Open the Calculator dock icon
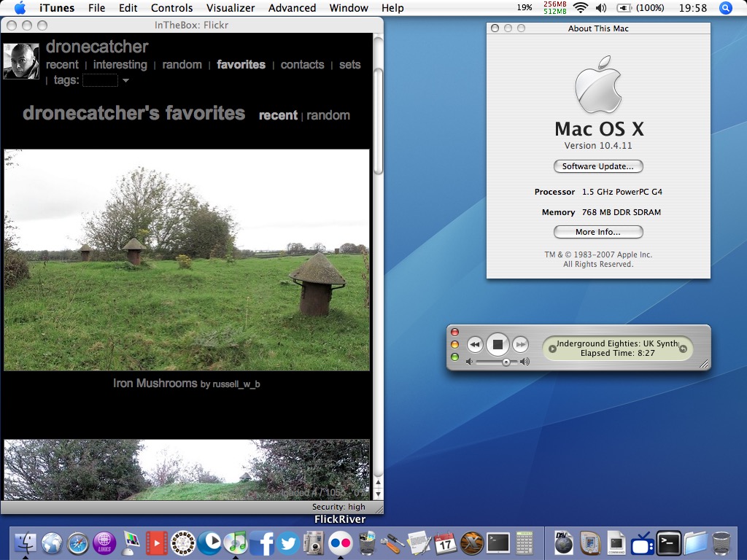 click(524, 542)
